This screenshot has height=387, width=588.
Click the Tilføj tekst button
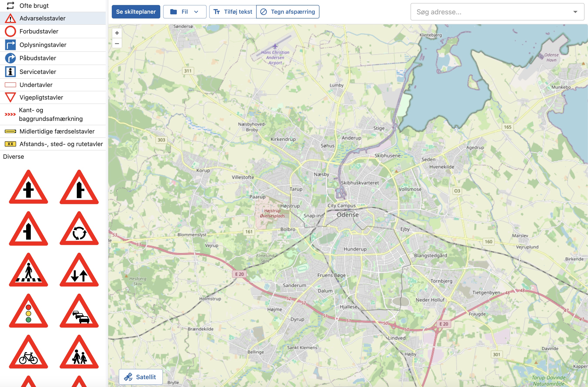tap(233, 12)
